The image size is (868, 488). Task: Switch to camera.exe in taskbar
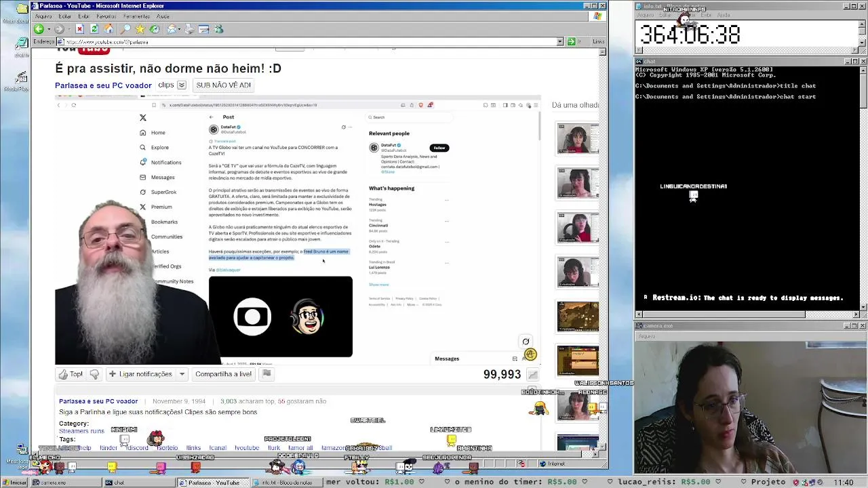point(65,483)
